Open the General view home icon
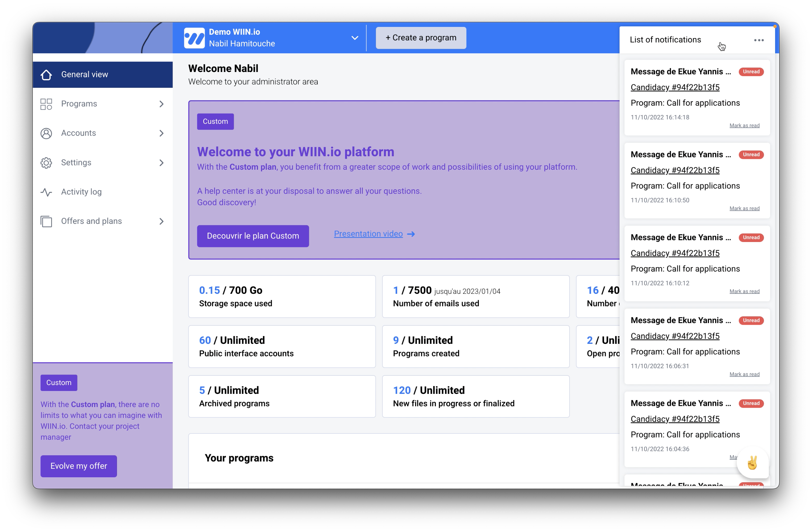Image resolution: width=812 pixels, height=532 pixels. 46,74
